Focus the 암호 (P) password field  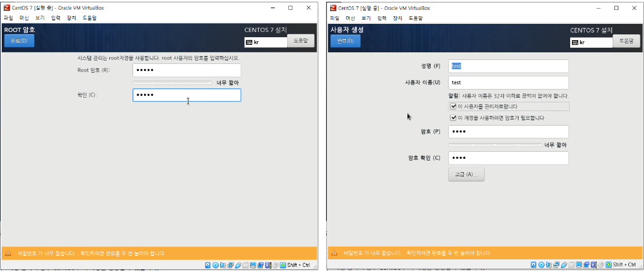[509, 131]
